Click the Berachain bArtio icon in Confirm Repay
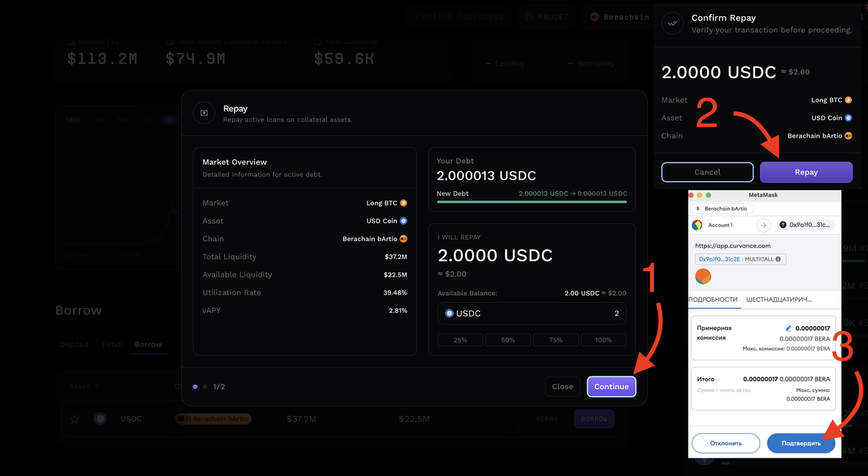Image resolution: width=868 pixels, height=476 pixels. [848, 136]
